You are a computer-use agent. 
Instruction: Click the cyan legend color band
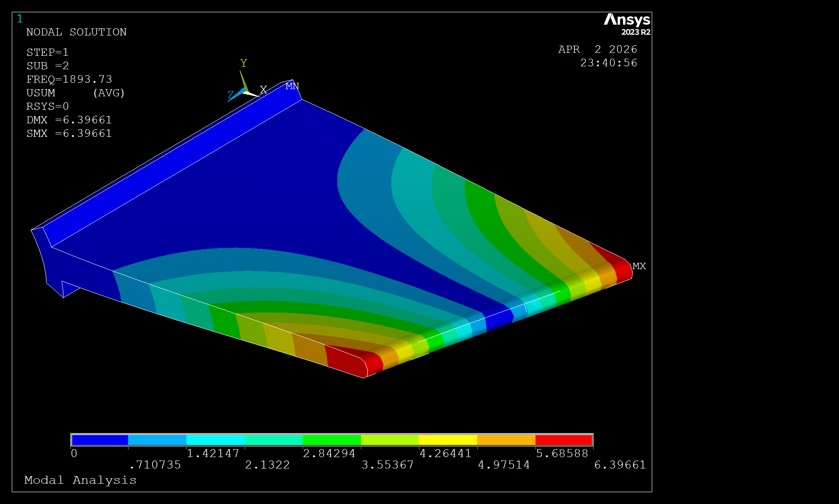[215, 440]
